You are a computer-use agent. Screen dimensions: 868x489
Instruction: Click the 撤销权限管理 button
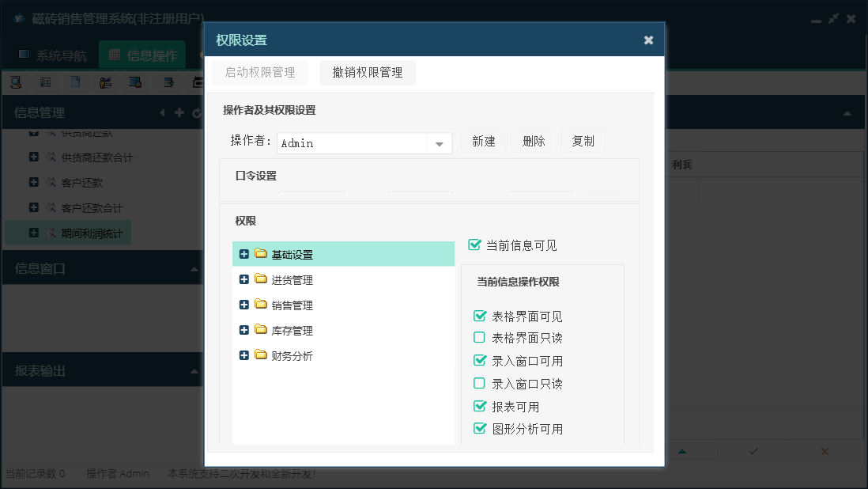pyautogui.click(x=368, y=73)
